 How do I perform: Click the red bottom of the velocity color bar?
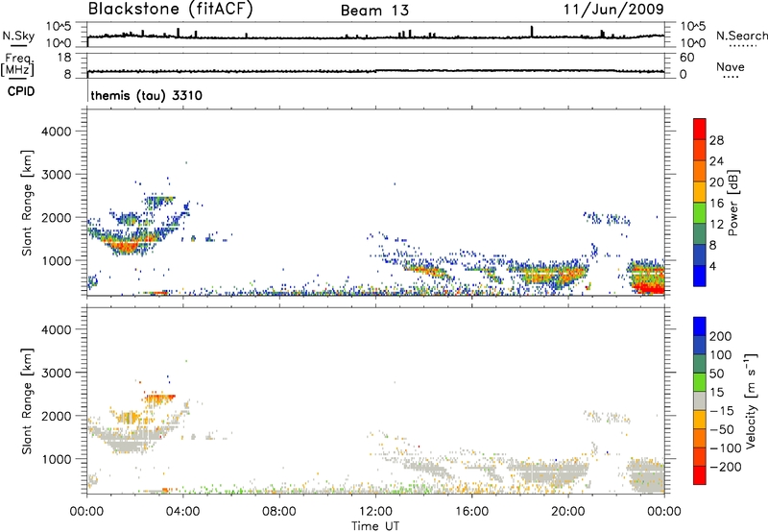pyautogui.click(x=700, y=475)
